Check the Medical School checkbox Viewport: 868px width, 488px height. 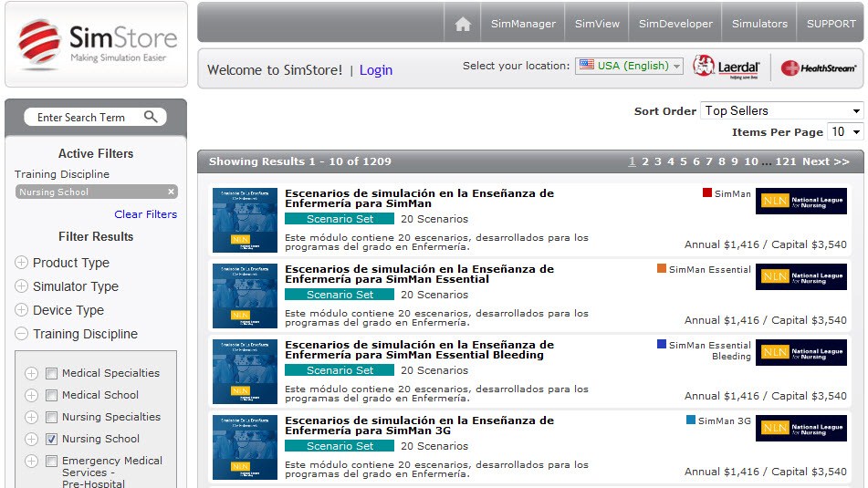coord(51,395)
